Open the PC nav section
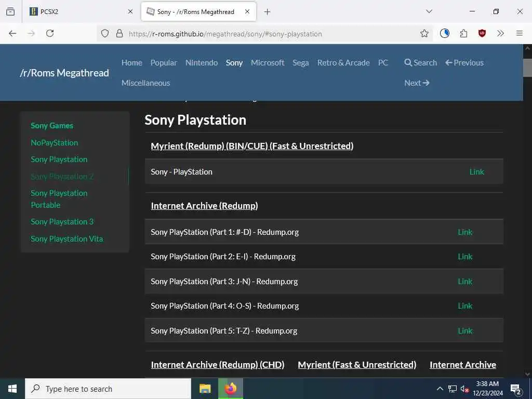532x399 pixels. [x=383, y=63]
